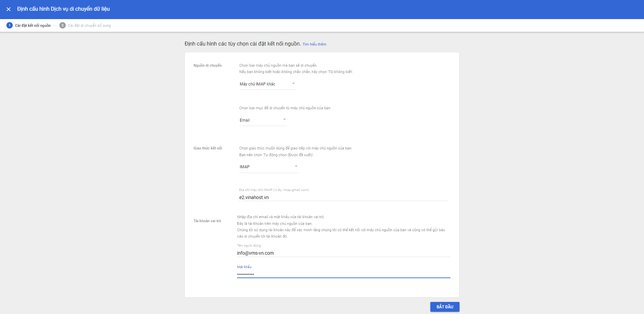The height and width of the screenshot is (314, 644).
Task: Select the 'Cài đặt kết nối nguồn' step
Action: coord(33,25)
